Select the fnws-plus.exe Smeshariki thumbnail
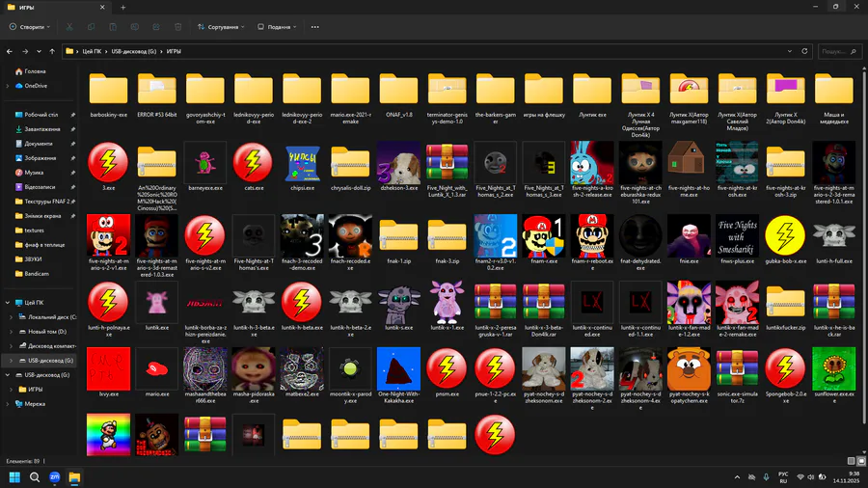Screen dimensions: 868x488 (737, 235)
